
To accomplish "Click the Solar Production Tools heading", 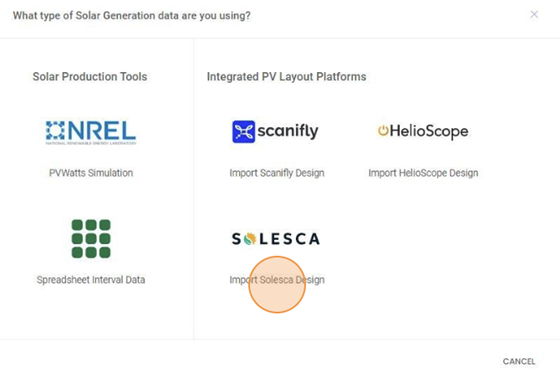I will 90,76.
